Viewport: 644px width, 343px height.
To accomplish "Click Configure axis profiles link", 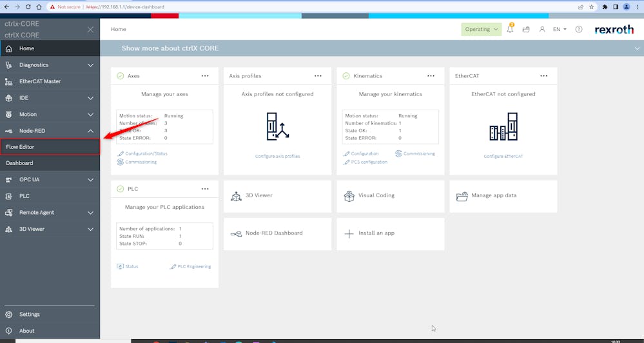I will [278, 157].
